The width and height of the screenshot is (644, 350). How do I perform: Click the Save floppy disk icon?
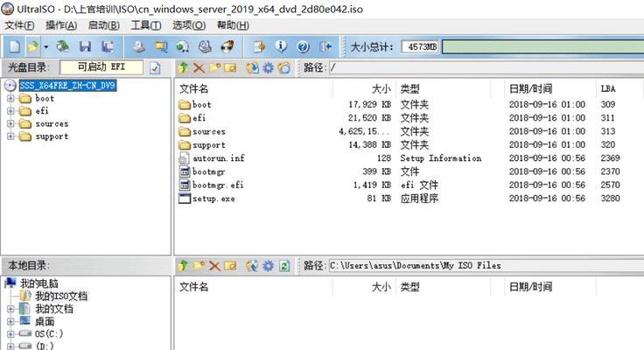[85, 46]
